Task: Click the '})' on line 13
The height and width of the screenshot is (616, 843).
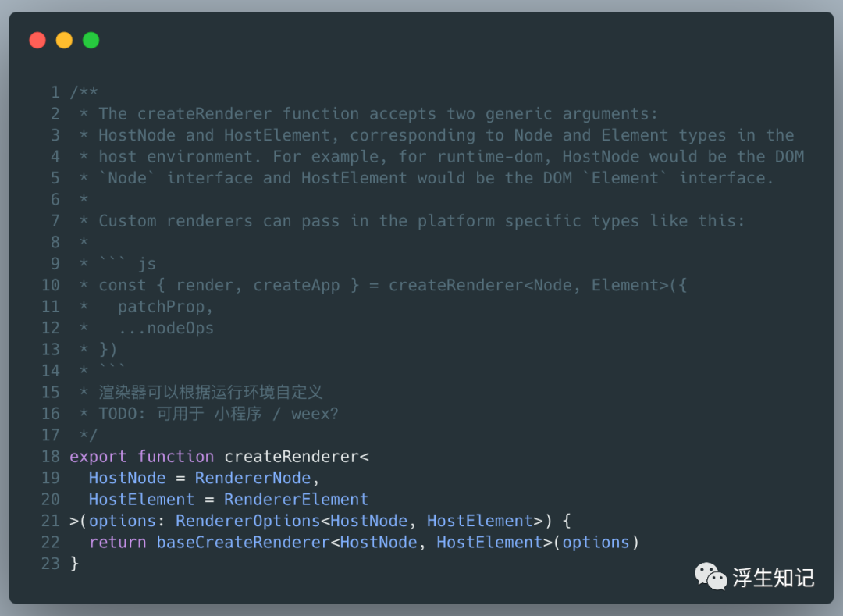Action: coord(108,350)
